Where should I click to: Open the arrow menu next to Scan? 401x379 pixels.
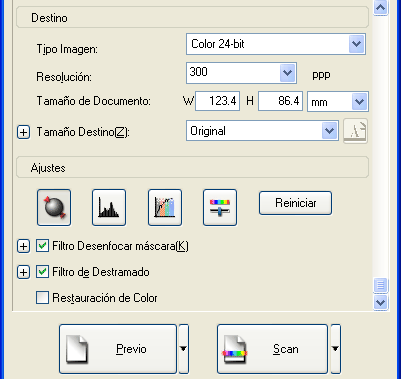point(335,349)
